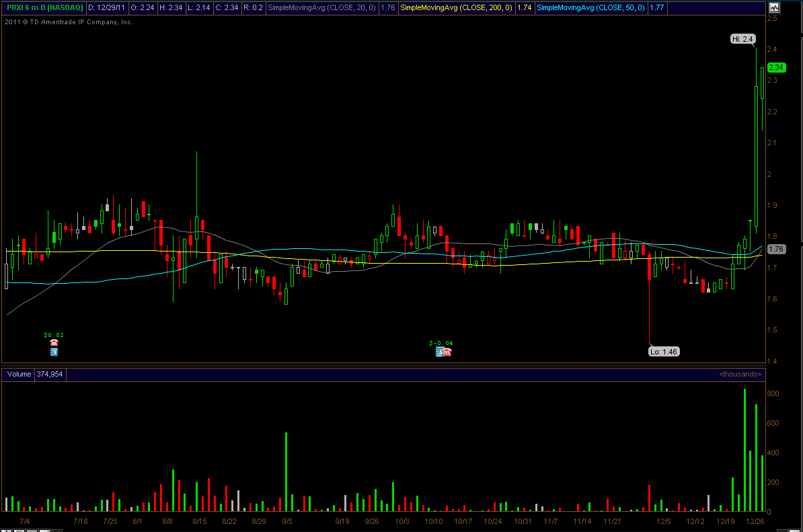
Task: Click the 2.5 level on price axis
Action: [x=772, y=18]
